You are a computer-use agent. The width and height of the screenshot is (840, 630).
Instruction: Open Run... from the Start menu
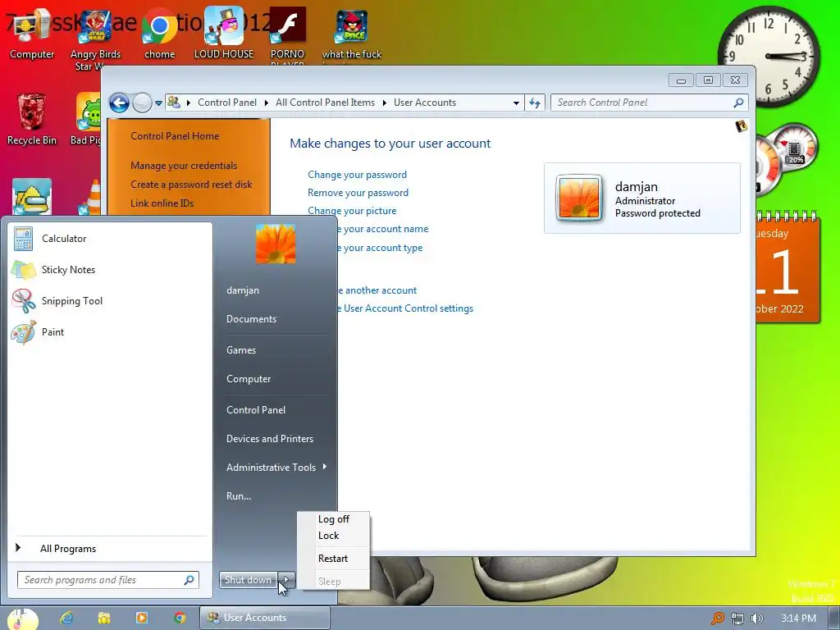[x=239, y=496]
